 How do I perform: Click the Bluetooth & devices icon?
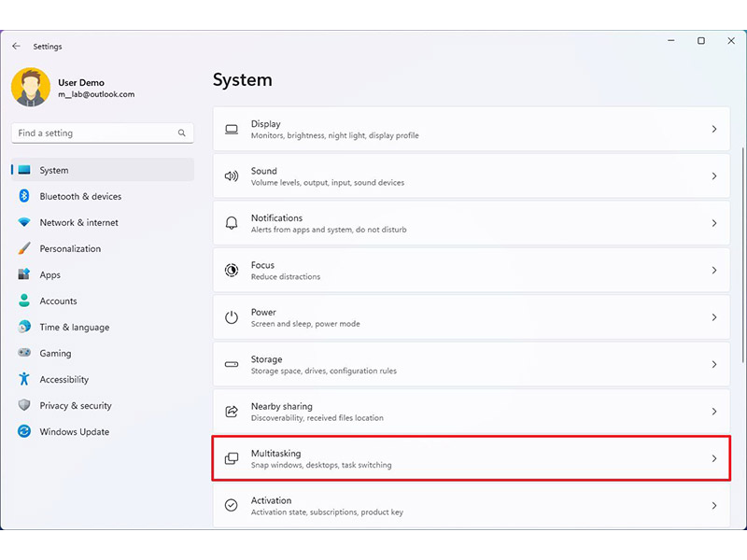[24, 197]
